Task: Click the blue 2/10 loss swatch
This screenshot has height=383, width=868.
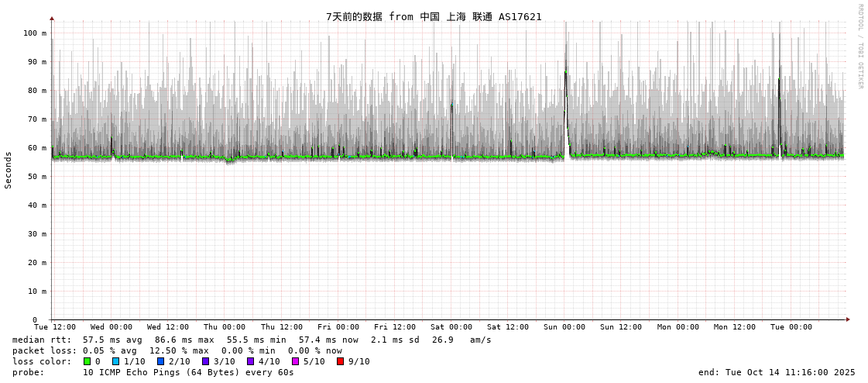Action: tap(160, 361)
